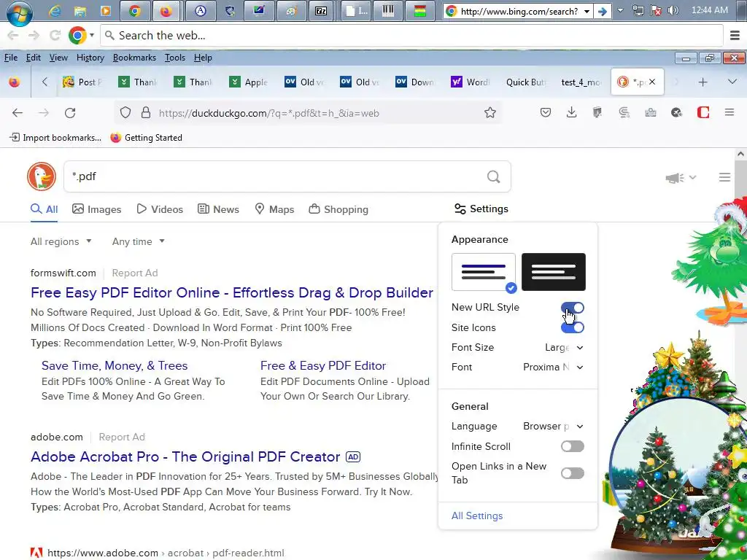
Task: Open a new Firefox tab
Action: point(703,82)
